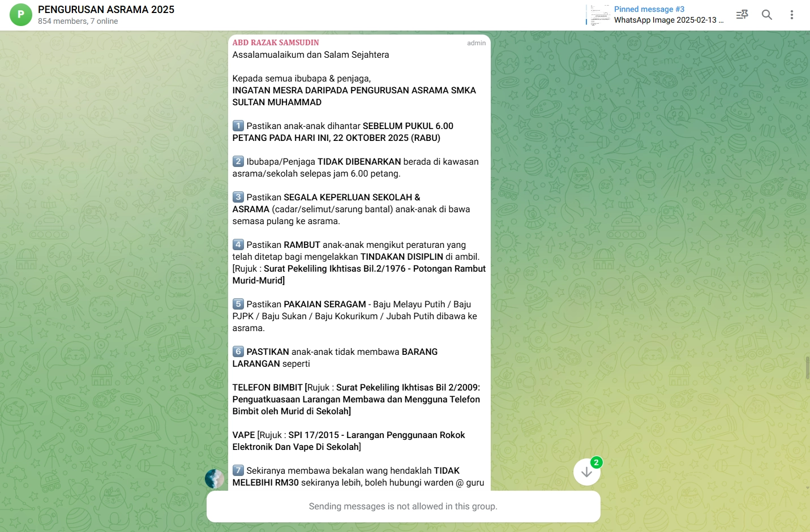Click the "WhatsApp Image 2025-02-13" pinned preview text

coord(668,20)
